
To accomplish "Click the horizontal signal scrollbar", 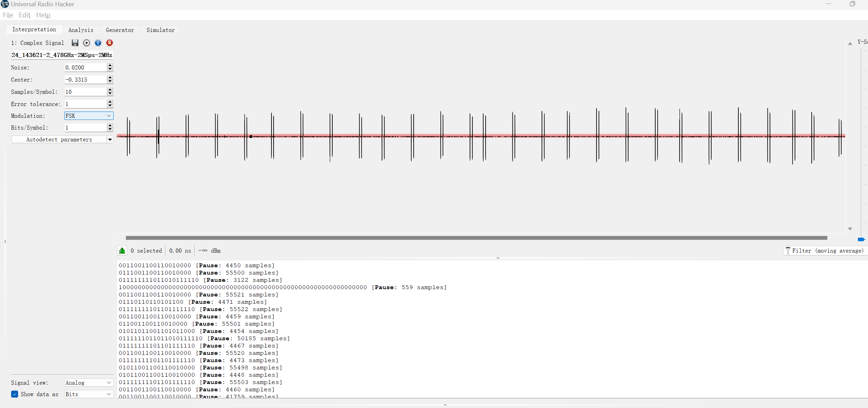I will [x=476, y=238].
